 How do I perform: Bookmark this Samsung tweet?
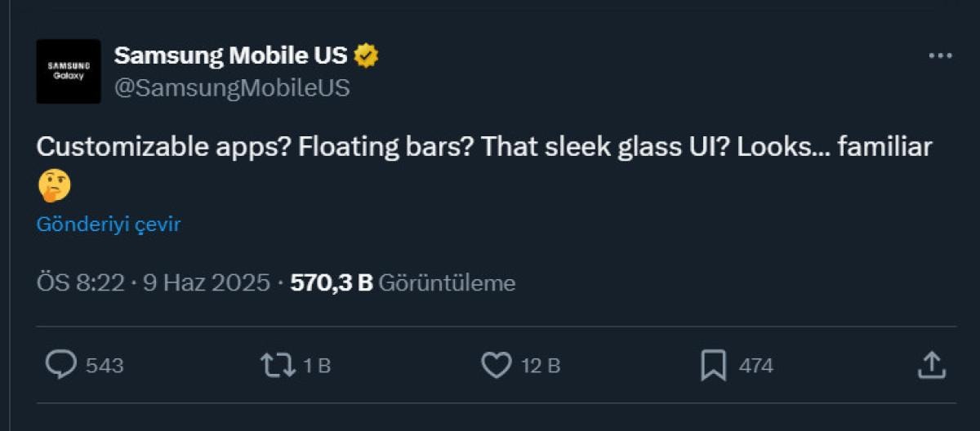coord(713,365)
